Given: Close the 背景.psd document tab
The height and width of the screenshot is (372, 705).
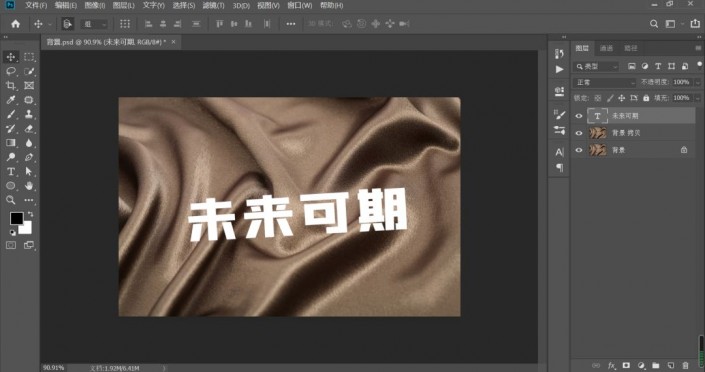Looking at the screenshot, I should 173,42.
